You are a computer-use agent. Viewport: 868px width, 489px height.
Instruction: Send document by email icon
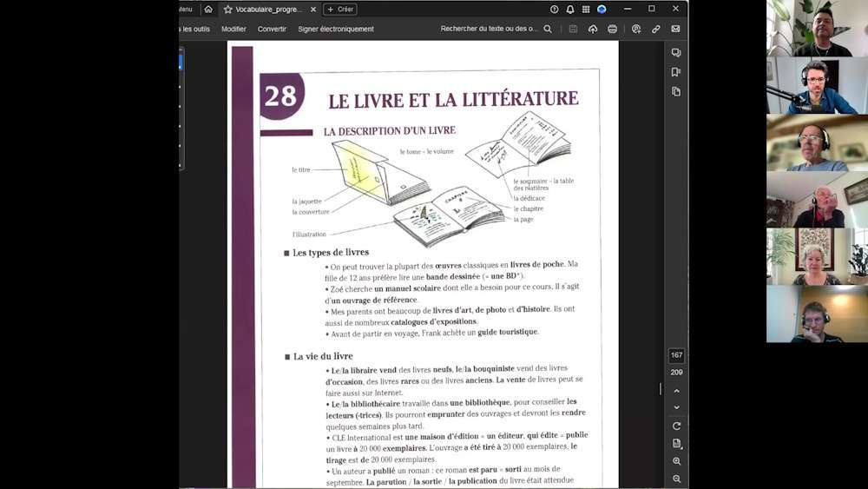676,29
